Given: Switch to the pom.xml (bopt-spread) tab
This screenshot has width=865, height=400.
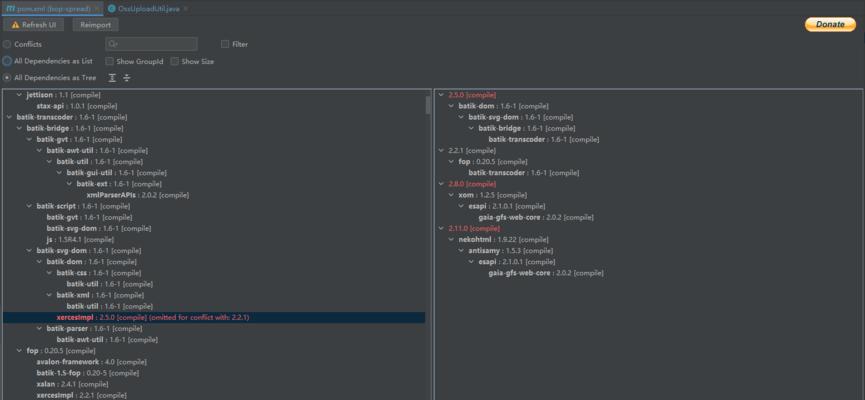Looking at the screenshot, I should (x=51, y=9).
